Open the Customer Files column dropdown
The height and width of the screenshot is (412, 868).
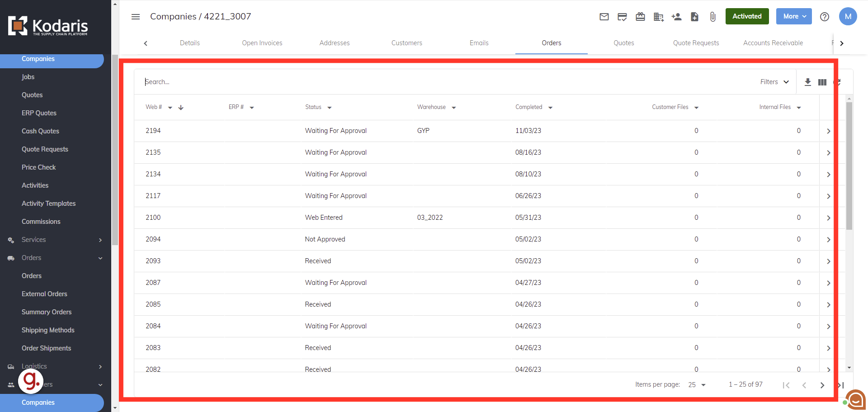pyautogui.click(x=696, y=108)
